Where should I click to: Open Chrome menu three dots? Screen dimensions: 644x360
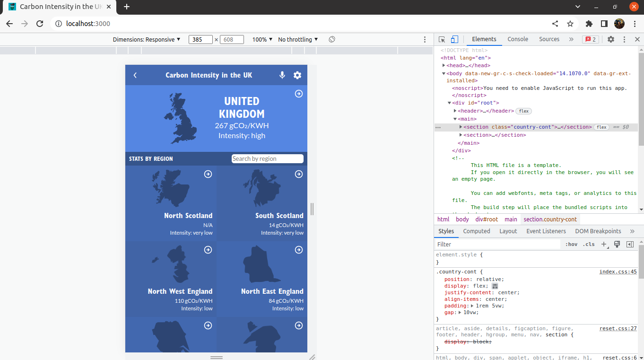[x=635, y=24]
